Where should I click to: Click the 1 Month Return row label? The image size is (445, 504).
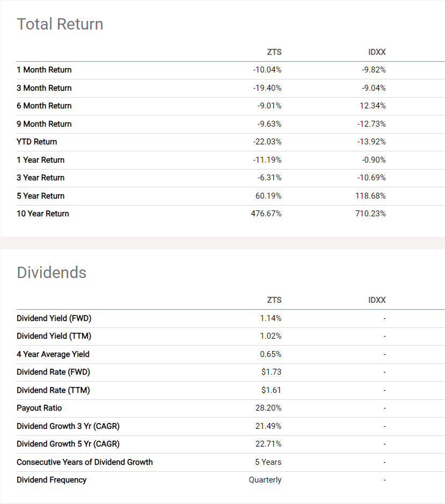pos(44,70)
